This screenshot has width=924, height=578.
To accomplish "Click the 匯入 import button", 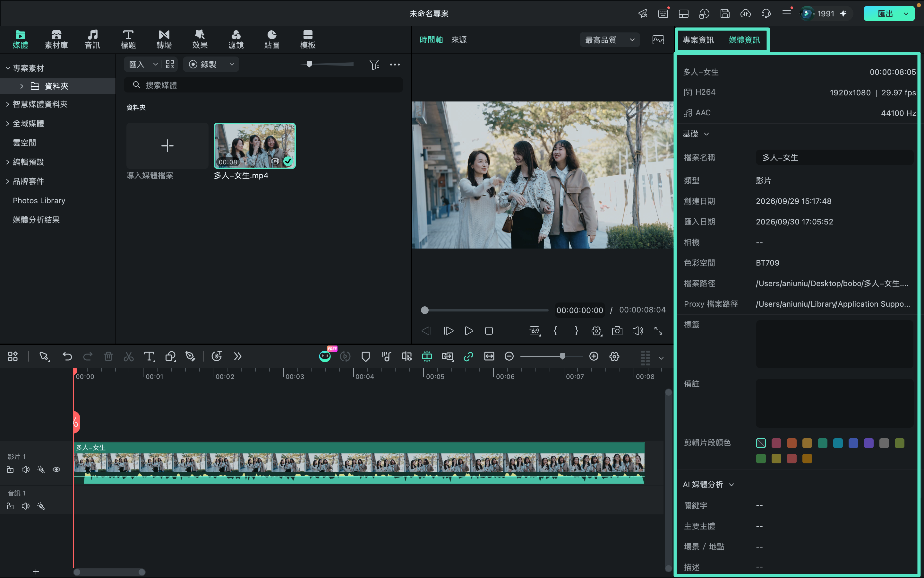I will point(137,64).
